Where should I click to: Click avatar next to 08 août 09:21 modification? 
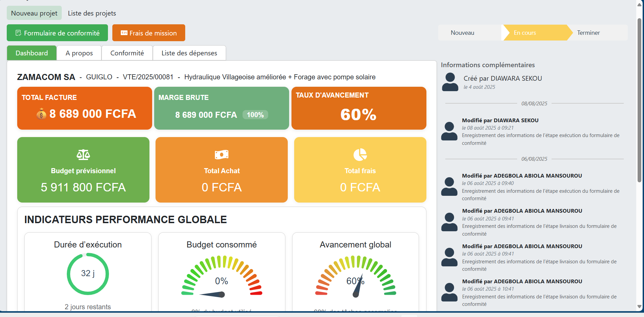[449, 131]
